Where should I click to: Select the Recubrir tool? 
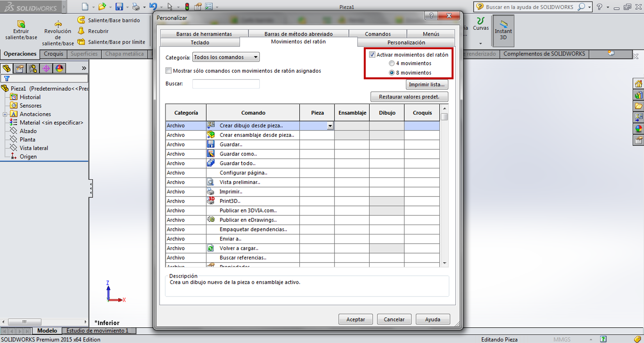[93, 31]
